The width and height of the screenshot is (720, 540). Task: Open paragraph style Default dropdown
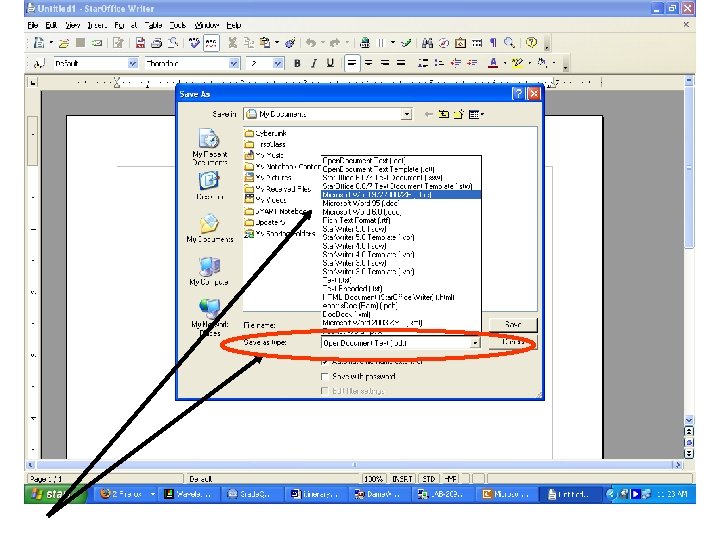133,63
